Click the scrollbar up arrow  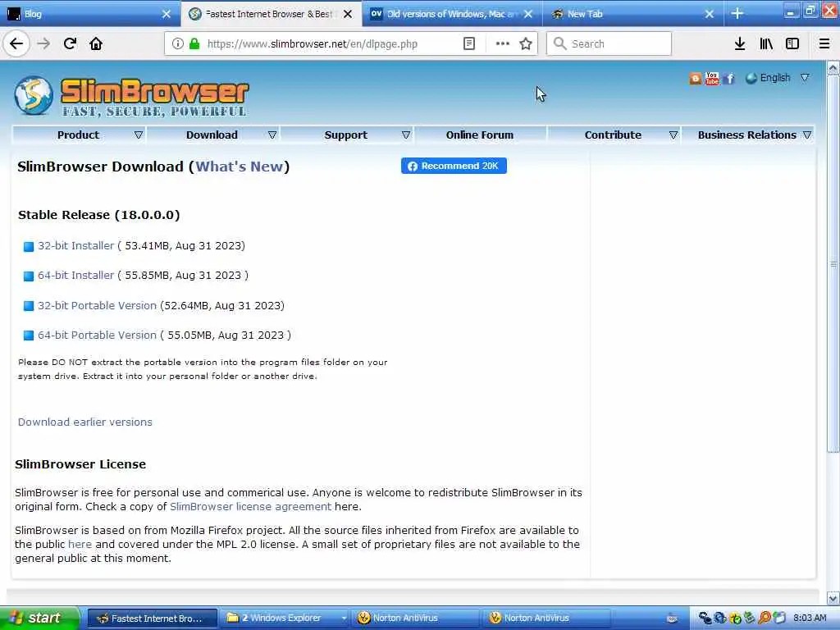tap(833, 68)
